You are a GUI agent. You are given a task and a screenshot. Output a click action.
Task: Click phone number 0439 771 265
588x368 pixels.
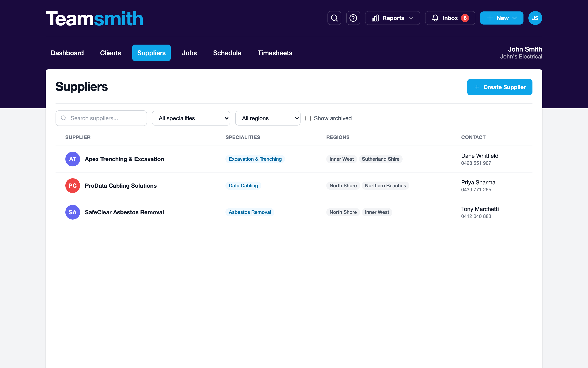point(476,190)
